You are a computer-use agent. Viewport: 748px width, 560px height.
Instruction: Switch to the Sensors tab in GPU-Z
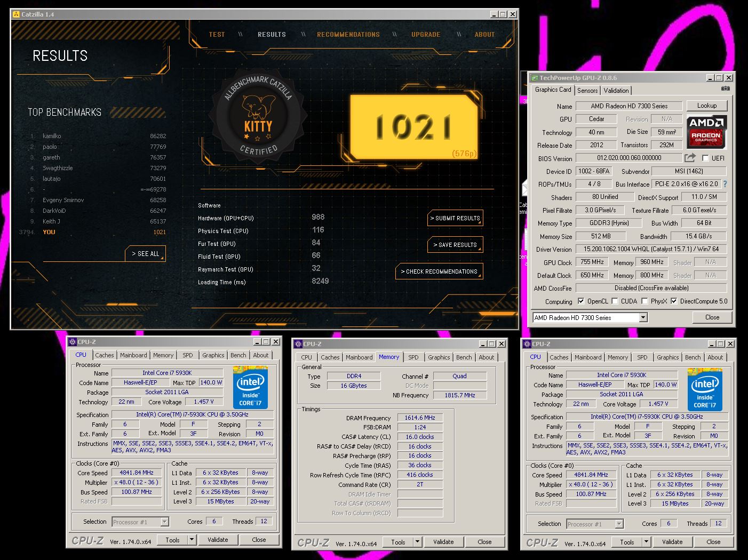[x=587, y=91]
